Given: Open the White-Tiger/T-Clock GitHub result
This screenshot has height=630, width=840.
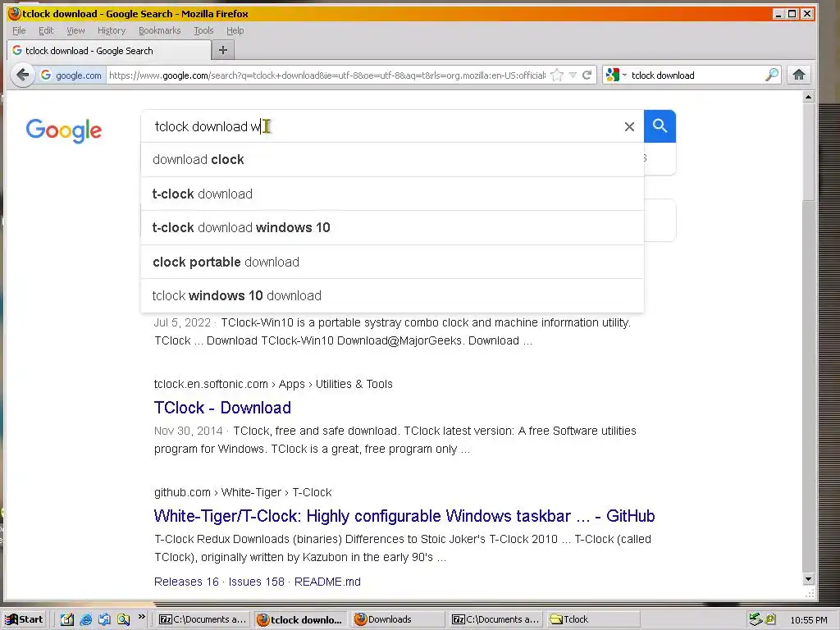Looking at the screenshot, I should [404, 516].
